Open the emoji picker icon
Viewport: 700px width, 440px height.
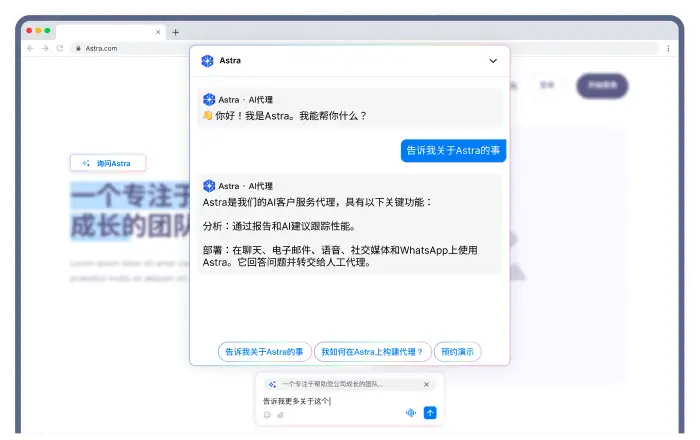point(267,414)
